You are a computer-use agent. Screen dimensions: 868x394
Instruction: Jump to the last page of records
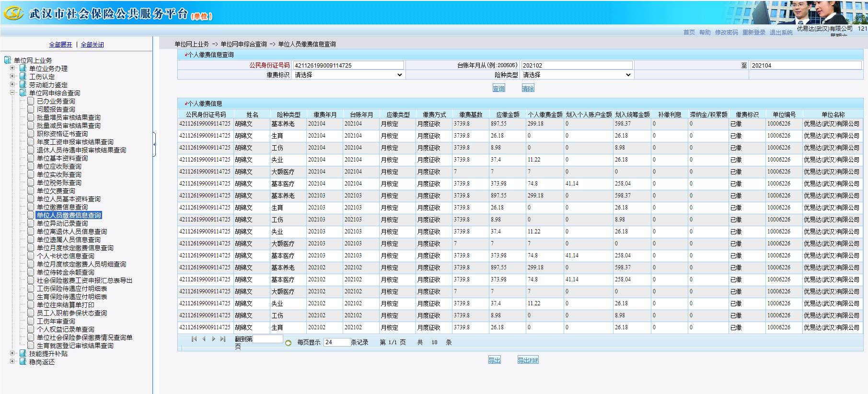coord(223,339)
